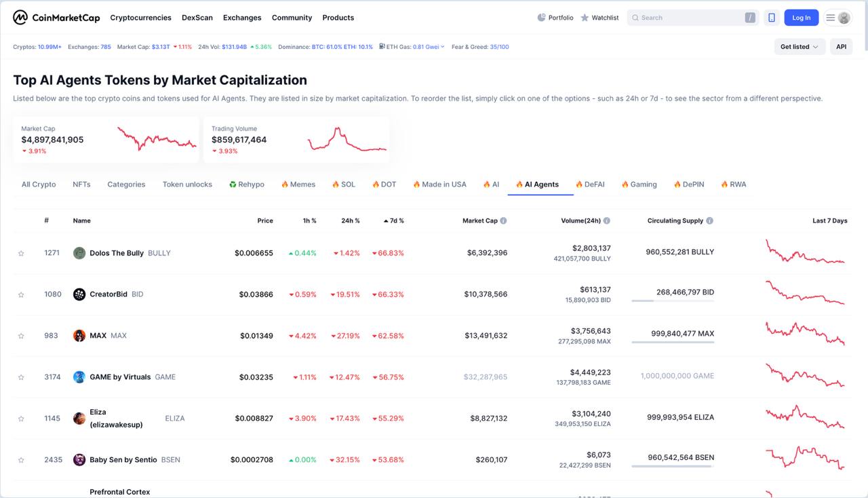This screenshot has height=498, width=868.
Task: Switch to the SOL tab
Action: click(344, 185)
